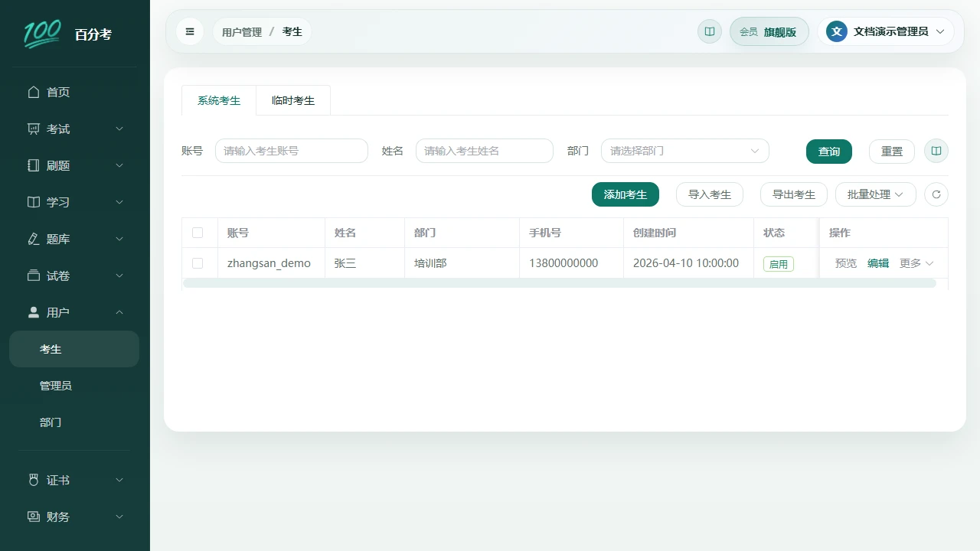Expand the 财务 sidebar menu chevron

(x=119, y=517)
